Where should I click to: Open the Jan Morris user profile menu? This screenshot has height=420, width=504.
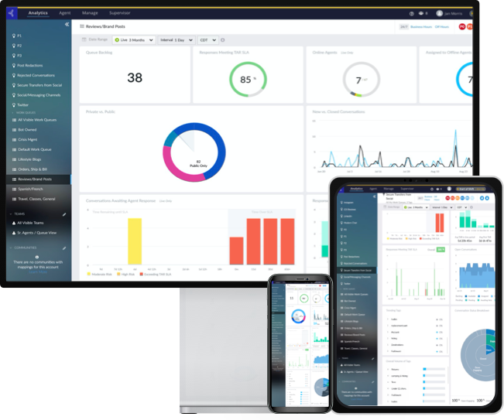click(x=451, y=13)
